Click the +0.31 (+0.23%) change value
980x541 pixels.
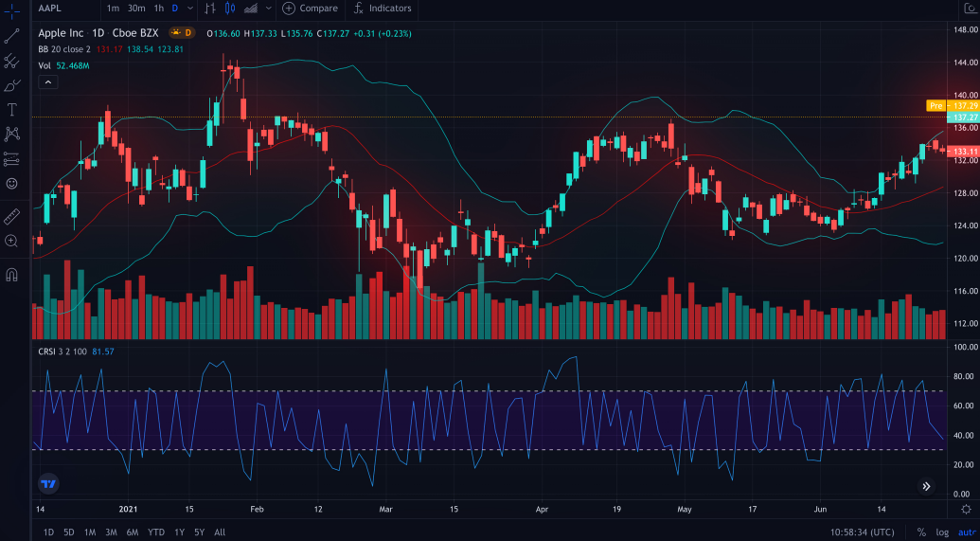(382, 33)
